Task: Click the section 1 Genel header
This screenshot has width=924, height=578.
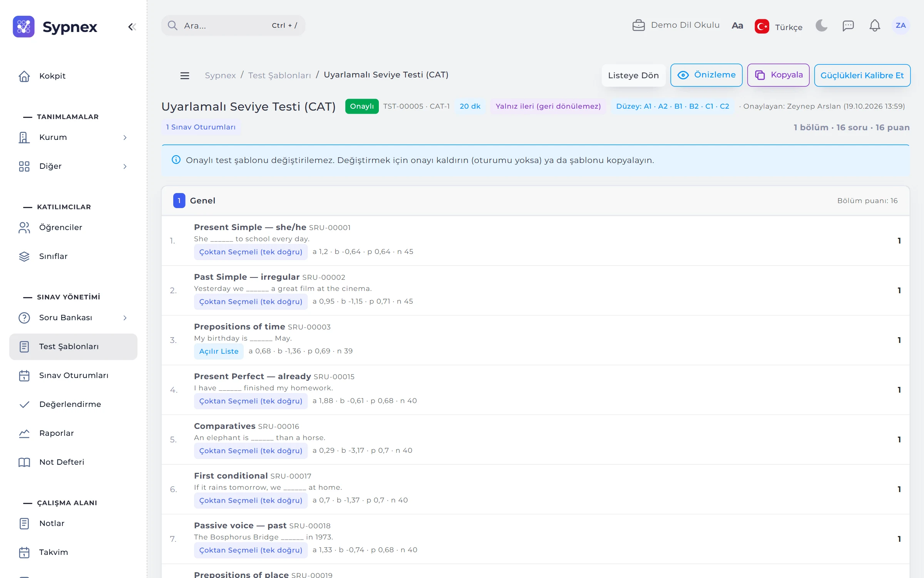Action: pyautogui.click(x=536, y=201)
